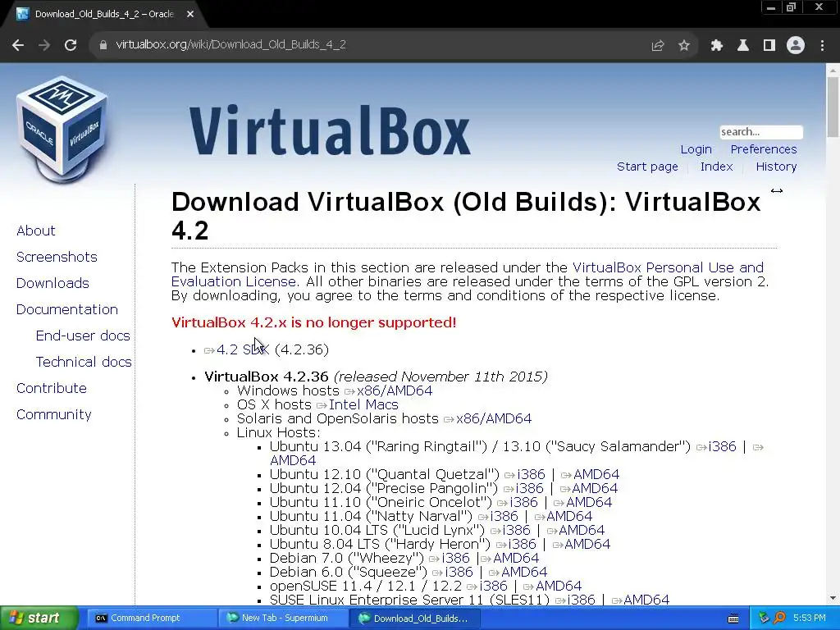The height and width of the screenshot is (630, 840).
Task: Open Contribute in sidebar
Action: tap(52, 388)
